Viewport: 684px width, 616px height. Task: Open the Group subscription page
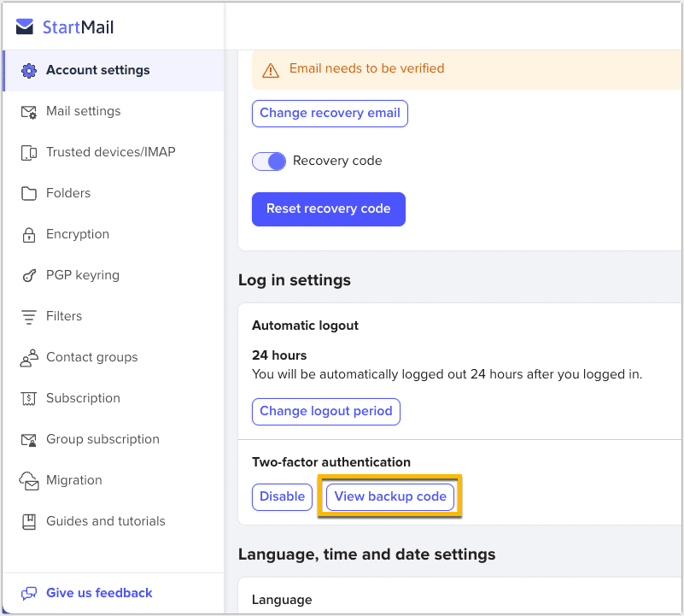click(x=102, y=439)
